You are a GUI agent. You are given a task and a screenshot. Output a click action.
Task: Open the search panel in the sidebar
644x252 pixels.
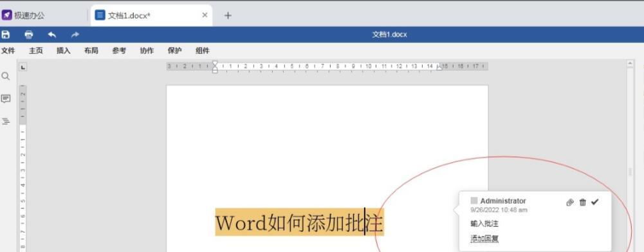pos(5,76)
